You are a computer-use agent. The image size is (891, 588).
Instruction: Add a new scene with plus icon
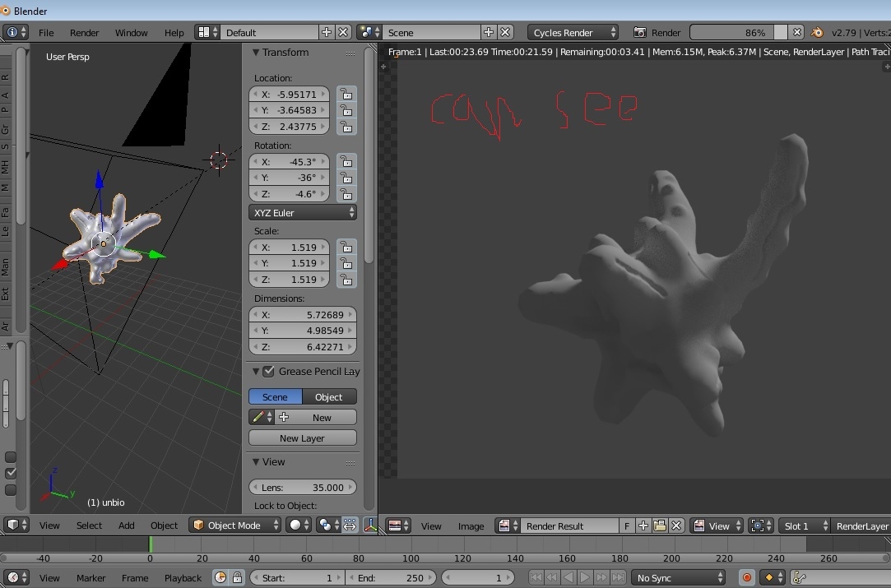[x=489, y=33]
